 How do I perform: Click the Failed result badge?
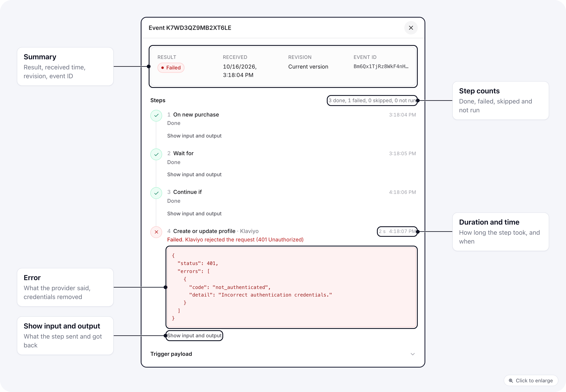pyautogui.click(x=171, y=68)
